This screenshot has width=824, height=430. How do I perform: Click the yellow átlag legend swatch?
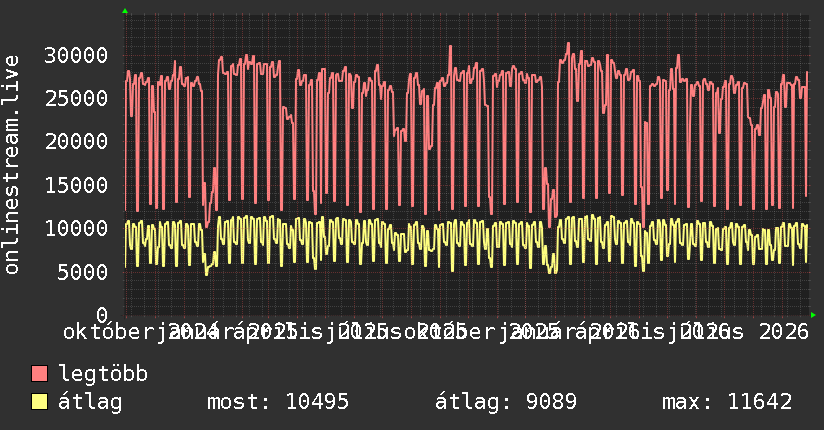tap(39, 402)
